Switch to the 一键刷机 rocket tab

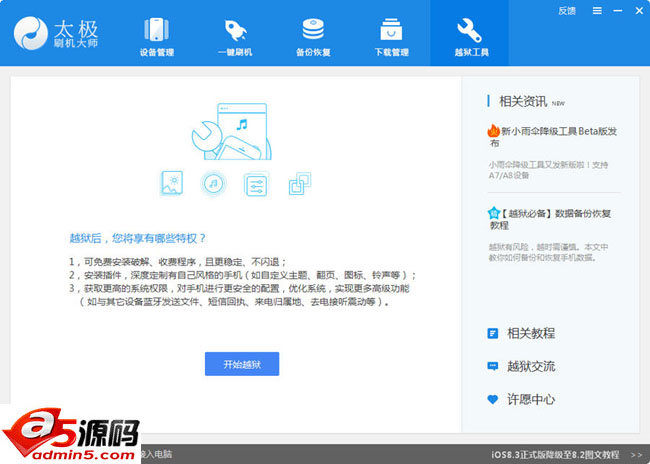coord(234,36)
